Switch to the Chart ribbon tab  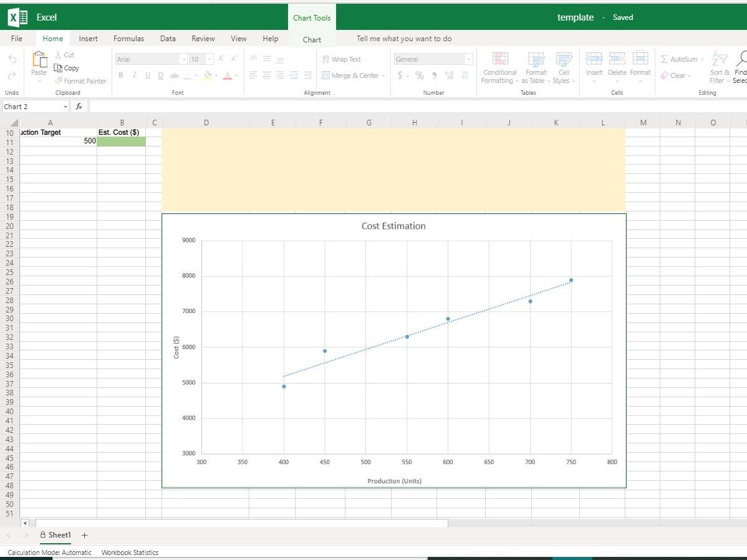(311, 39)
